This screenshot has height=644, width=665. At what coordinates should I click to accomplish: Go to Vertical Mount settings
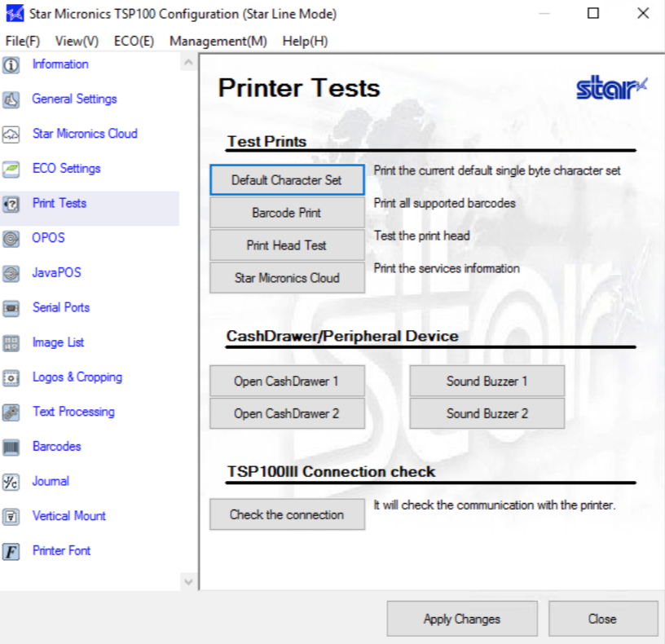pyautogui.click(x=68, y=516)
